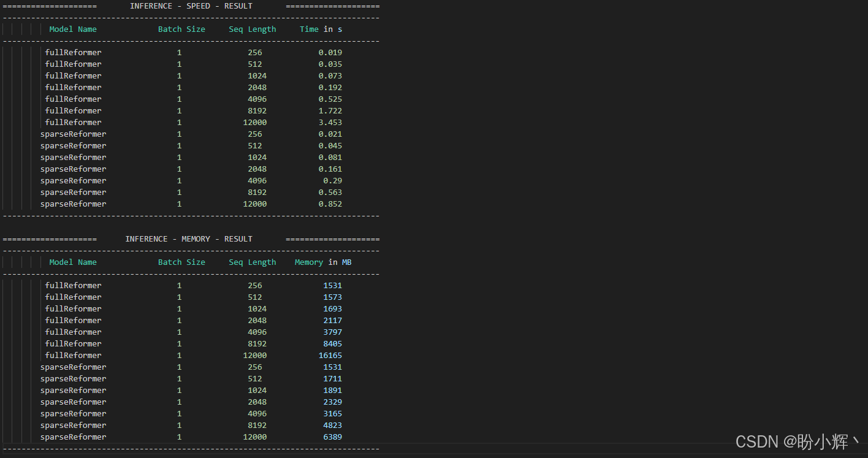
Task: Click the time value 0.073
Action: coord(330,76)
